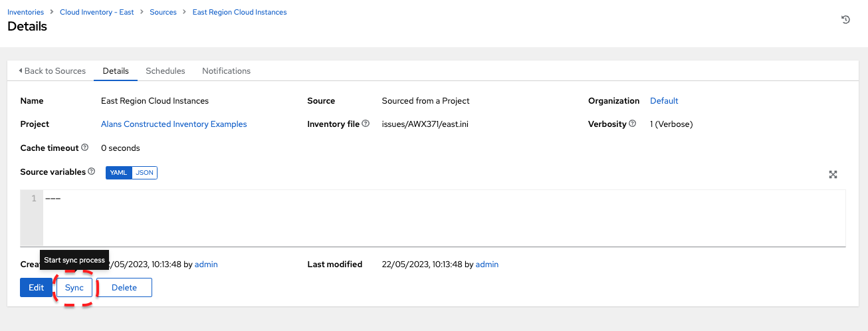Go to Inventories breadcrumb

[x=26, y=12]
